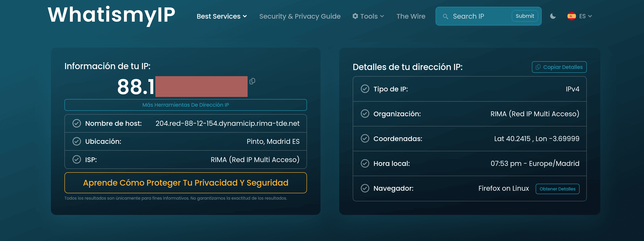This screenshot has height=241, width=644.
Task: Open Más Herramientas De Dirección IP
Action: 185,105
